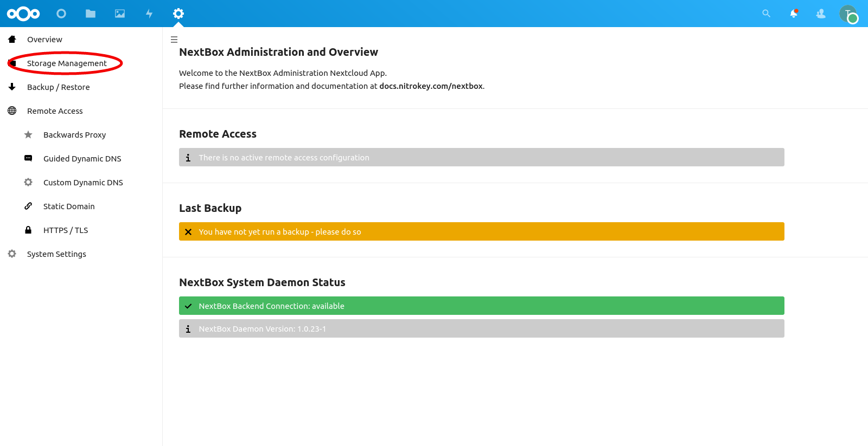Image resolution: width=868 pixels, height=446 pixels.
Task: Follow the docs.nitrokey.com/nextbox link
Action: click(x=431, y=86)
